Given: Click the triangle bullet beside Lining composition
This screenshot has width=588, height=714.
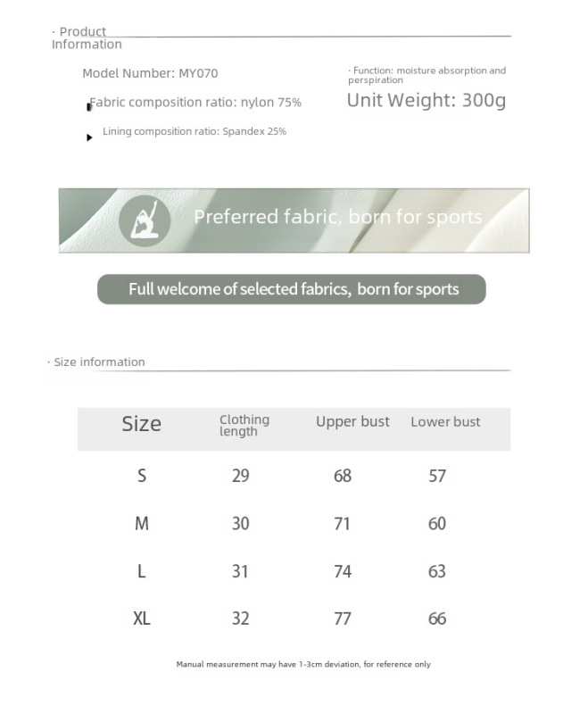Looking at the screenshot, I should tap(89, 137).
